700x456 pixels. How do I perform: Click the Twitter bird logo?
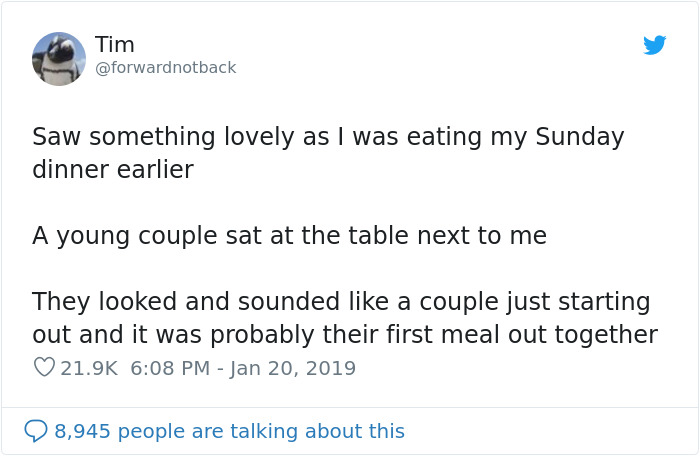click(655, 46)
